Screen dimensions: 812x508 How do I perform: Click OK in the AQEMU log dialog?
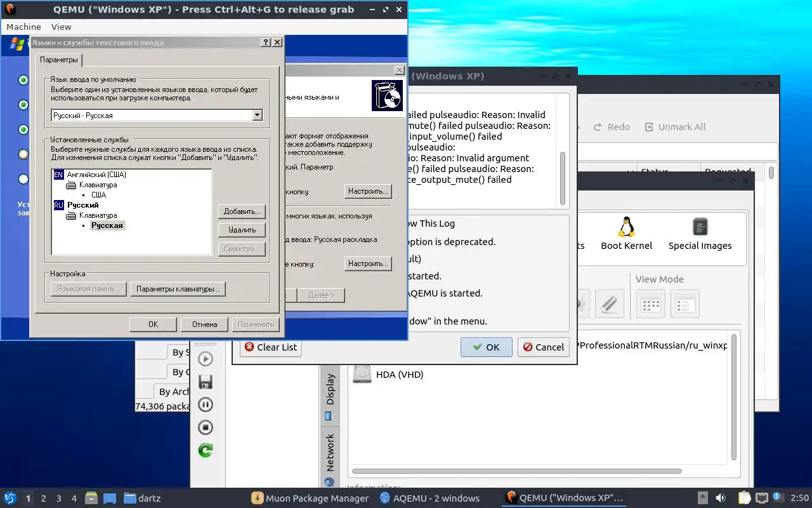487,347
